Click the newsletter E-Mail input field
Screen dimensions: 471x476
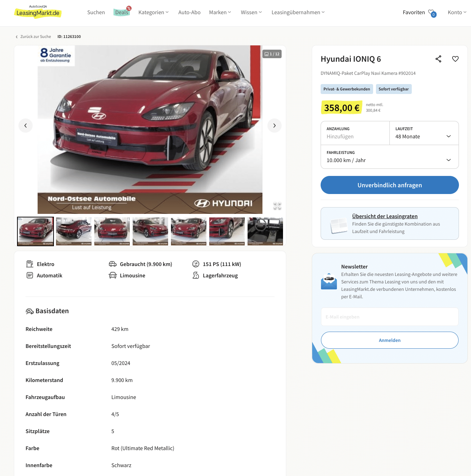tap(390, 317)
